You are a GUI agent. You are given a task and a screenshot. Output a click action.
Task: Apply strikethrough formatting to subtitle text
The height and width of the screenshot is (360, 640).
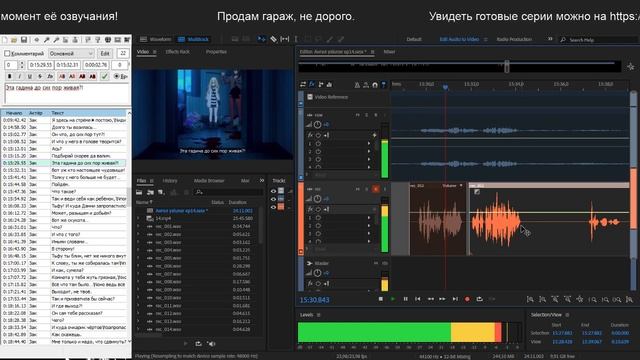40,76
